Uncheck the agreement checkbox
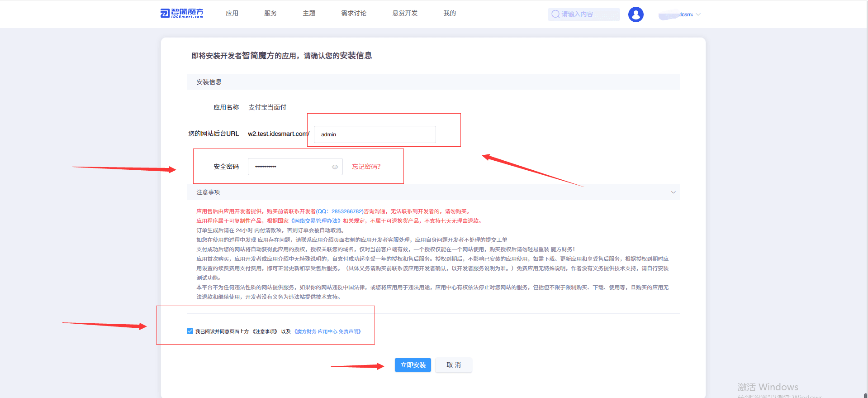 [x=190, y=331]
